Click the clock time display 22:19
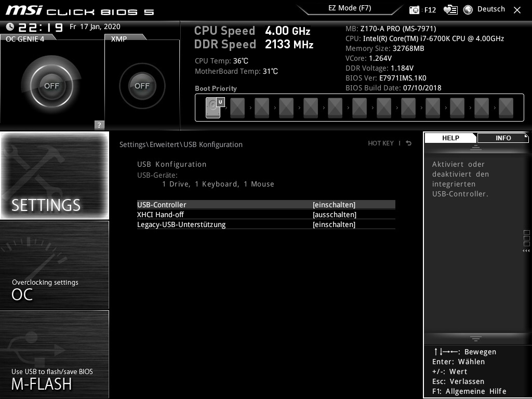Screen dimensions: 532x399 (41, 27)
